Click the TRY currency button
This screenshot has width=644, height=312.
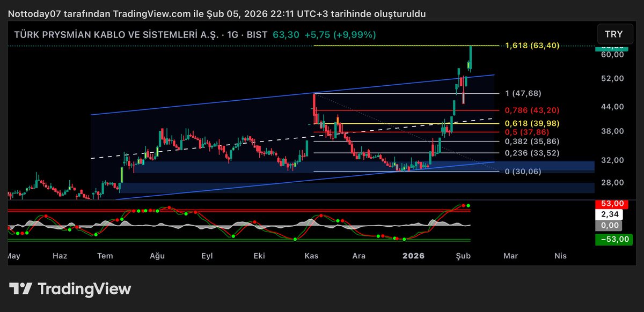click(614, 34)
